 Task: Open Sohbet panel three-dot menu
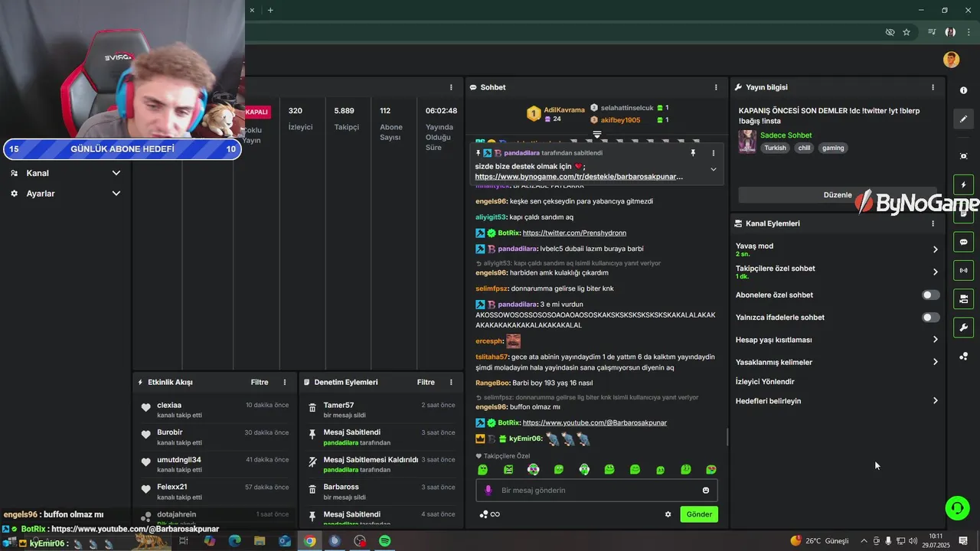(x=716, y=87)
